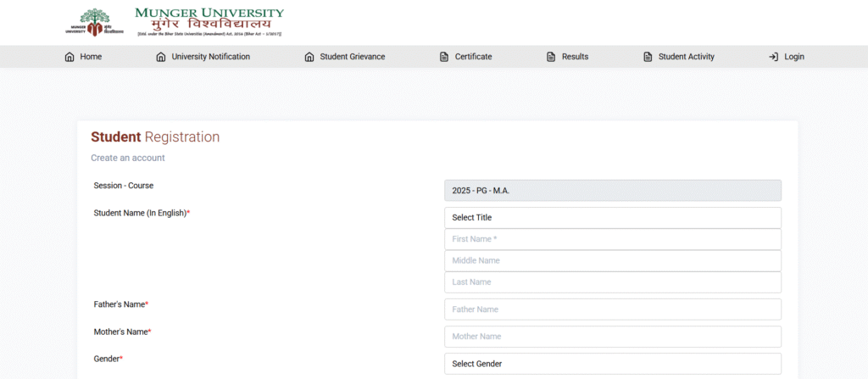Viewport: 868px width, 379px height.
Task: Click the Student Registration heading
Action: click(155, 137)
